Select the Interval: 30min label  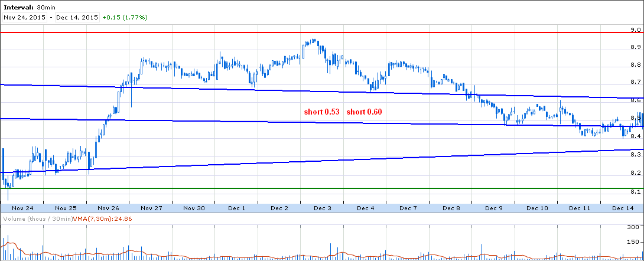coord(26,8)
